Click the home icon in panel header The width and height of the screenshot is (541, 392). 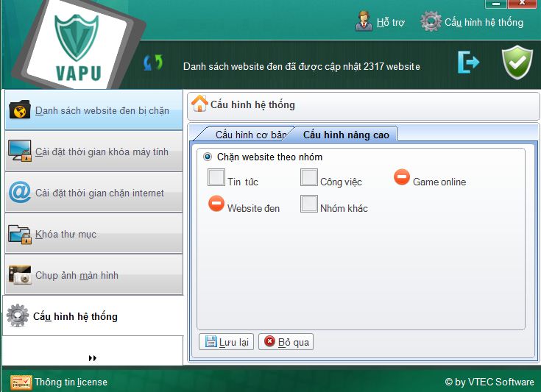coord(199,104)
